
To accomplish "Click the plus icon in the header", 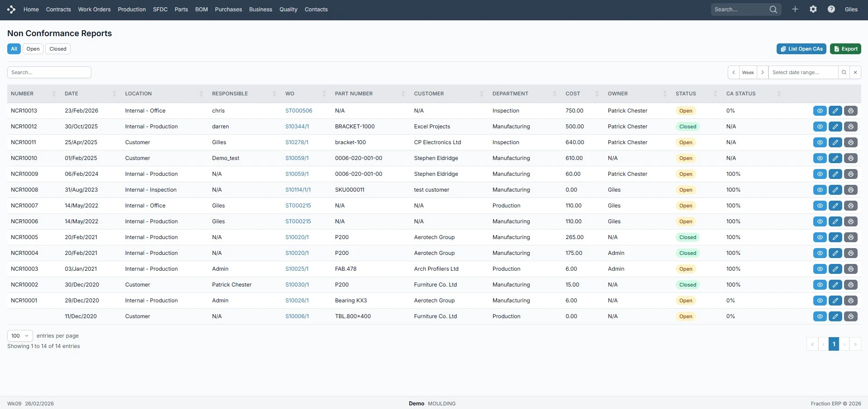I will [x=795, y=9].
